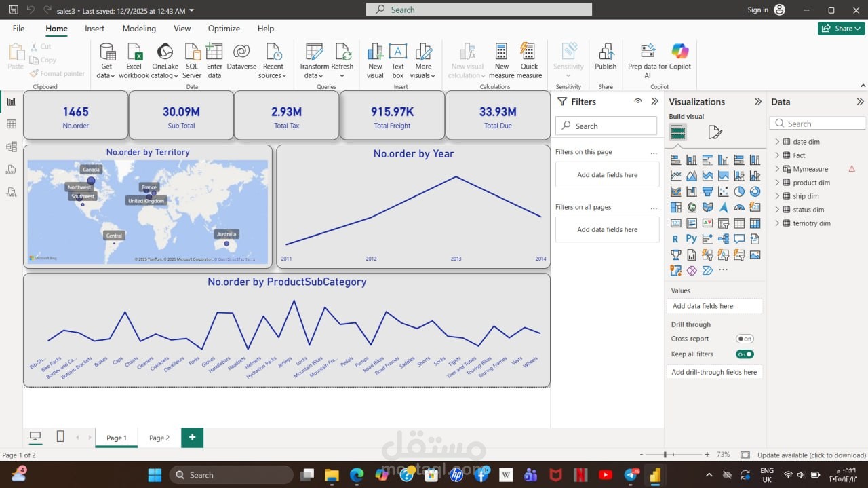Select the Map visual icon
868x488 pixels.
[691, 206]
